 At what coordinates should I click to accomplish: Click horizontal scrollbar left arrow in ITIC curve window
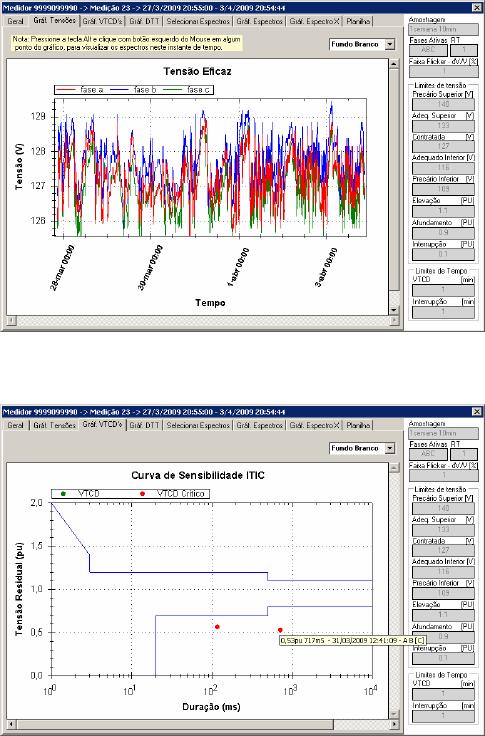click(x=11, y=725)
